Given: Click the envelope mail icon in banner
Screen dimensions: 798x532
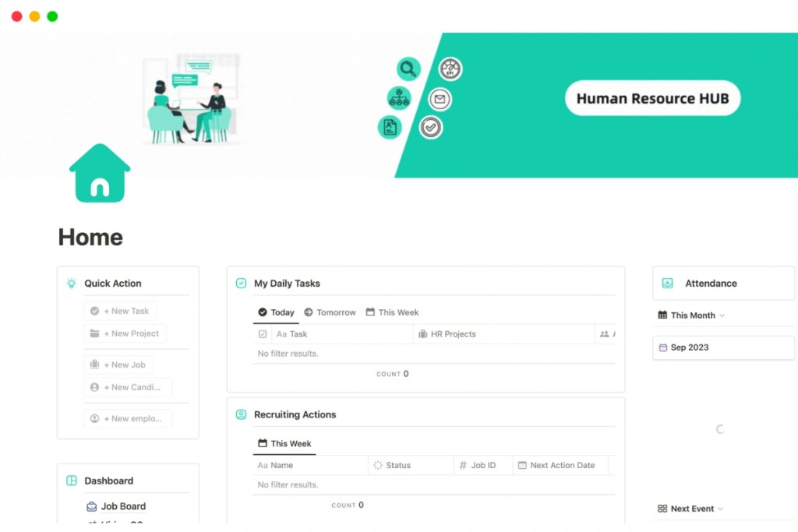Looking at the screenshot, I should (440, 99).
